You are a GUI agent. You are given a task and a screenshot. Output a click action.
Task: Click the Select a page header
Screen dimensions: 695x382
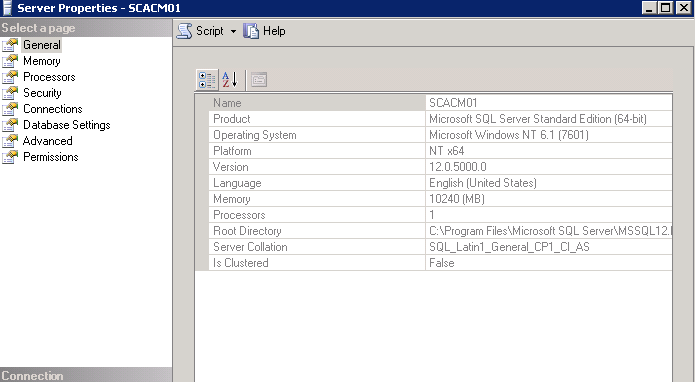pyautogui.click(x=86, y=28)
